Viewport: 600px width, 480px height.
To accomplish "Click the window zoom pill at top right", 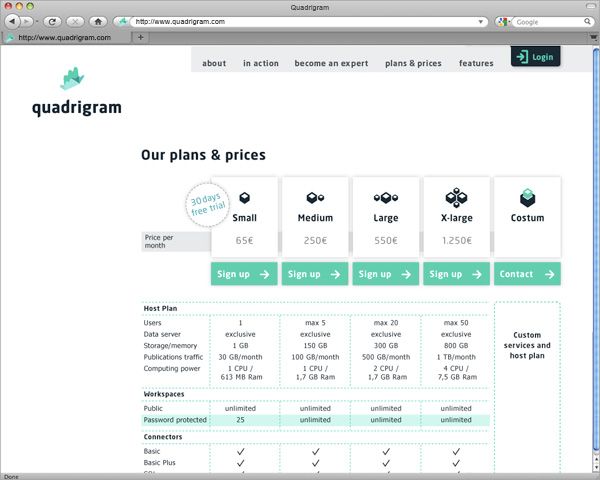I will click(591, 6).
